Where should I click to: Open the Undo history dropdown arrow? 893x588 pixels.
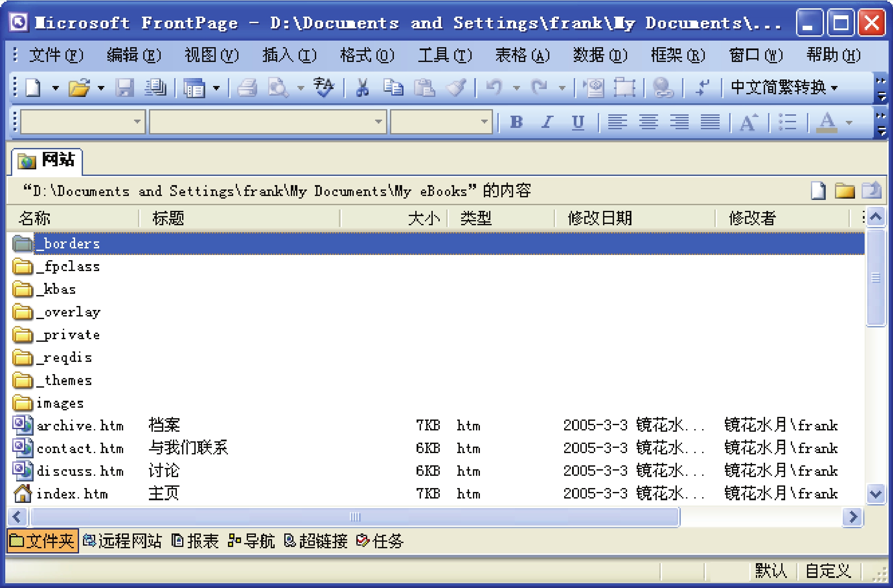click(516, 88)
